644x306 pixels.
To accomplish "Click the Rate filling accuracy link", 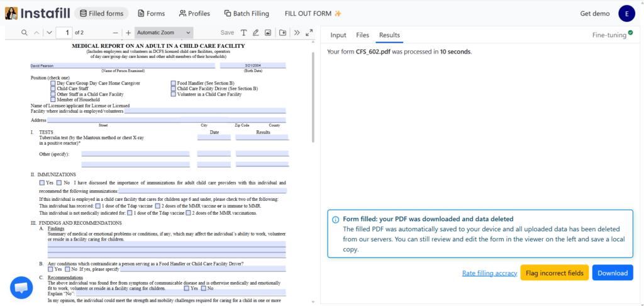I will 489,273.
